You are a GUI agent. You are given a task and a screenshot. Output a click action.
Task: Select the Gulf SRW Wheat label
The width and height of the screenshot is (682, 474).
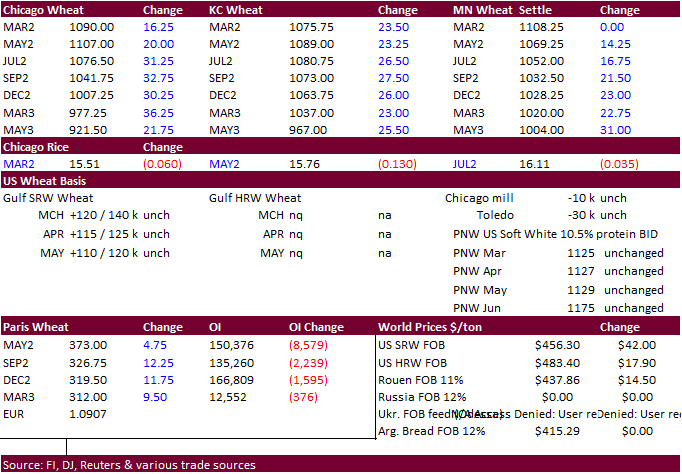[x=48, y=198]
